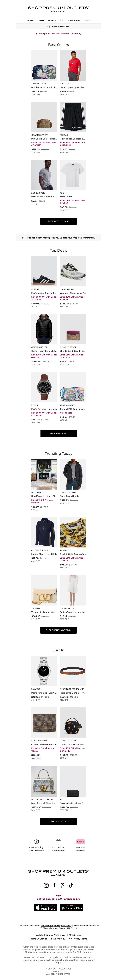Open the Pinterest icon in footer
This screenshot has height=980, width=117.
62,885
